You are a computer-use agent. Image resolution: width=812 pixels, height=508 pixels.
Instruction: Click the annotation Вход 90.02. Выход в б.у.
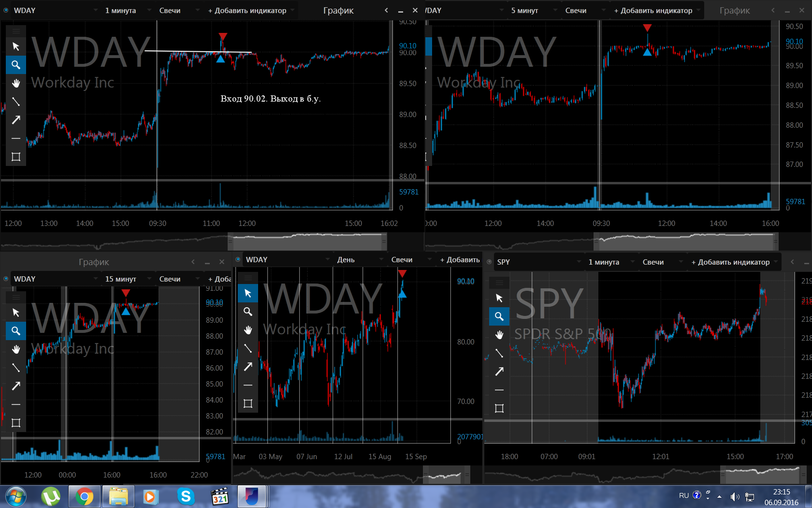(x=271, y=99)
